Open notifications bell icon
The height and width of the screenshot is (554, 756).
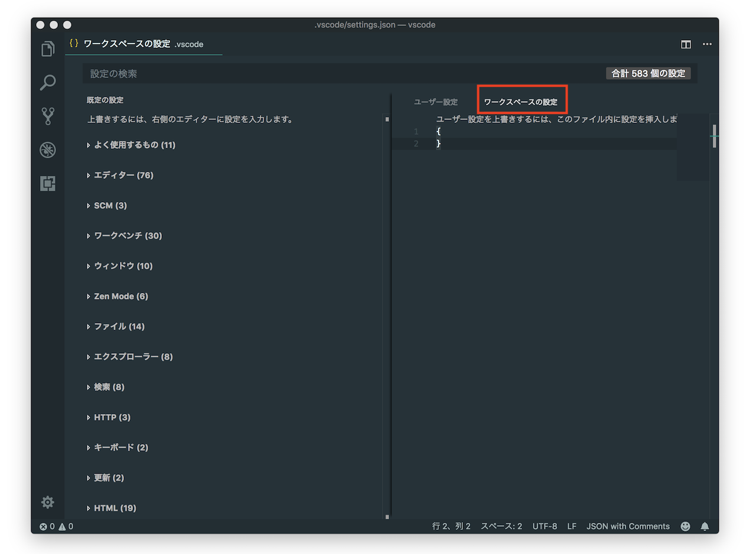point(705,526)
